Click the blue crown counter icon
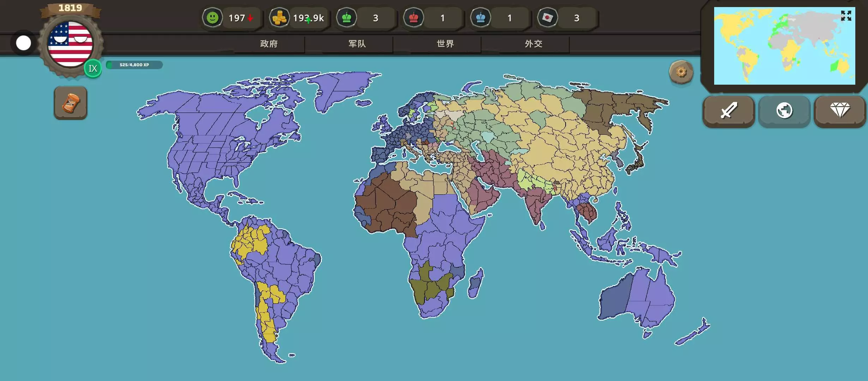The width and height of the screenshot is (868, 381). tap(481, 18)
